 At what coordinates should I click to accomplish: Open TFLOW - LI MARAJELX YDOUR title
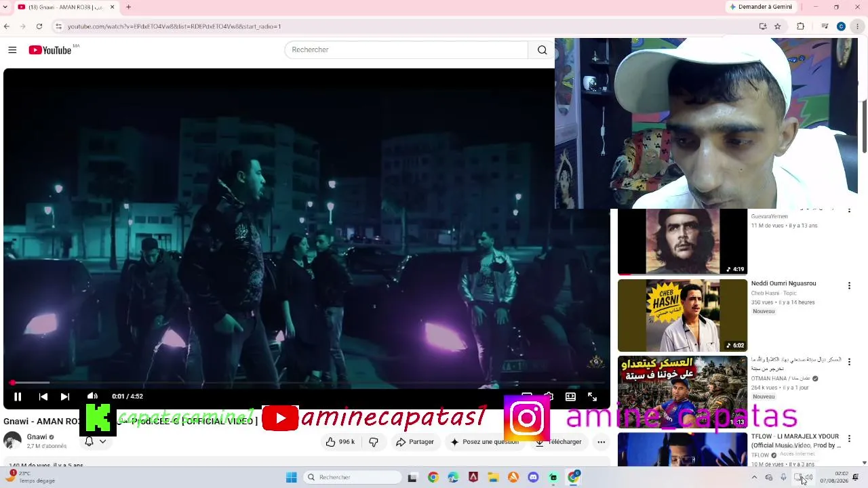point(795,441)
